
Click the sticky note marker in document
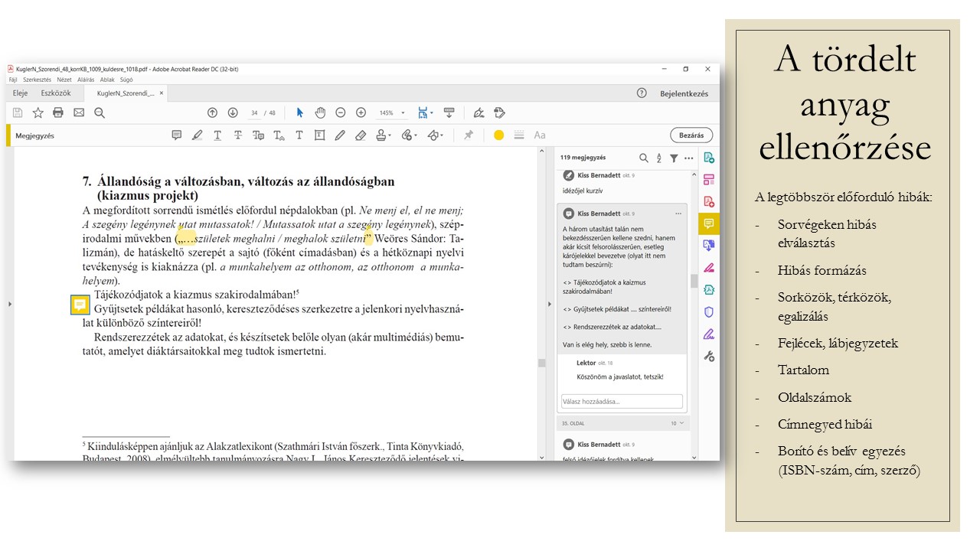[80, 305]
